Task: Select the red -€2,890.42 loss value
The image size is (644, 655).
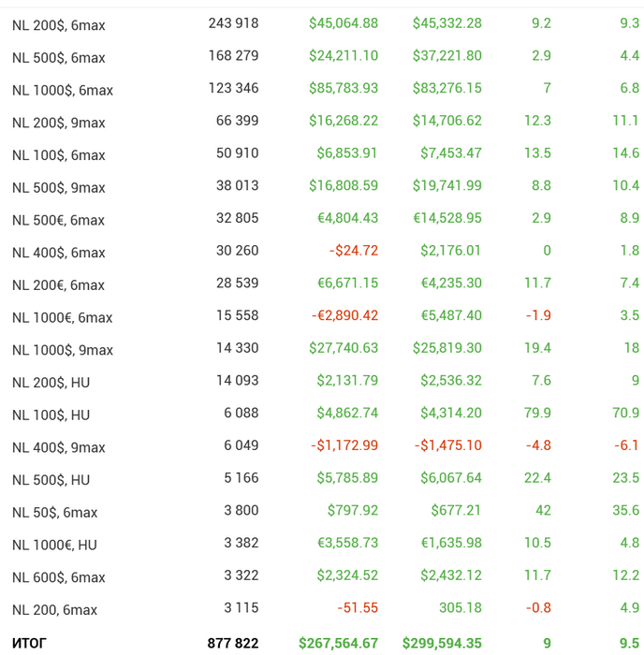Action: (344, 315)
